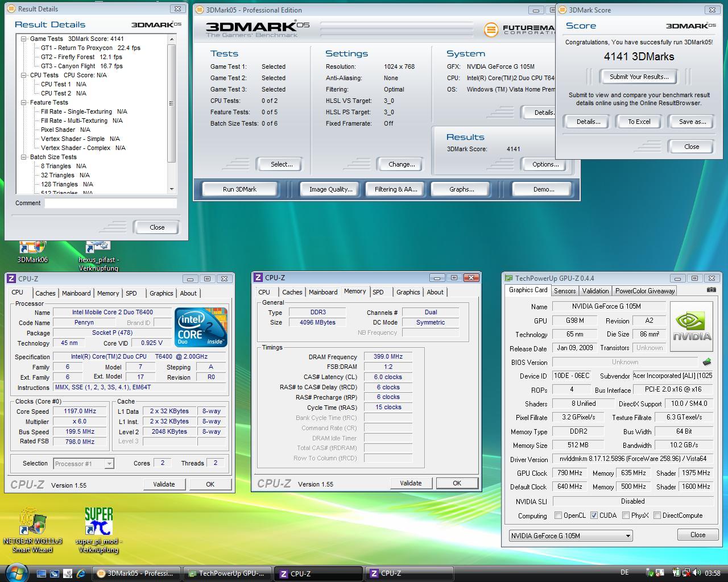Click the Options... button under Results

tap(545, 164)
